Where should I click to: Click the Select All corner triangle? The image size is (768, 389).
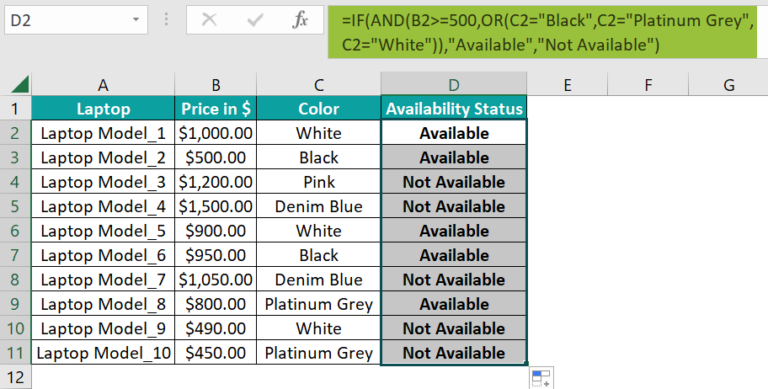click(x=20, y=84)
